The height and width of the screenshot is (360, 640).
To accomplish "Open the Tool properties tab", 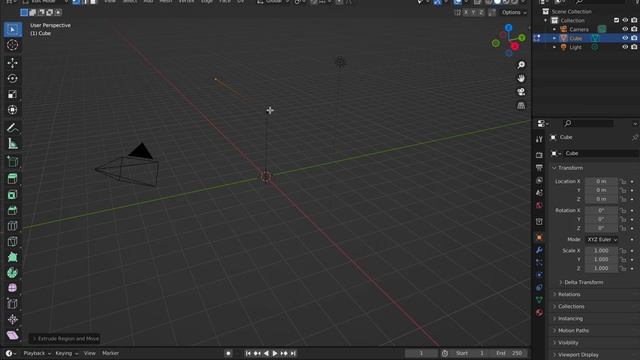I will 539,140.
